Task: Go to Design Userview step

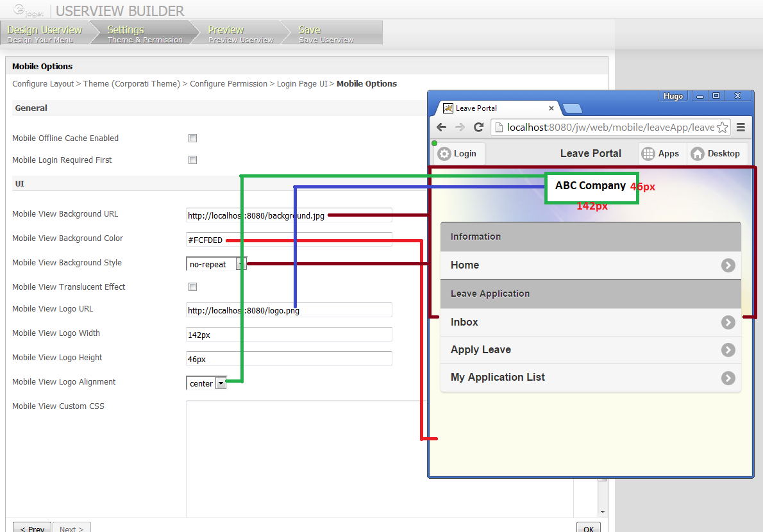Action: pos(45,33)
